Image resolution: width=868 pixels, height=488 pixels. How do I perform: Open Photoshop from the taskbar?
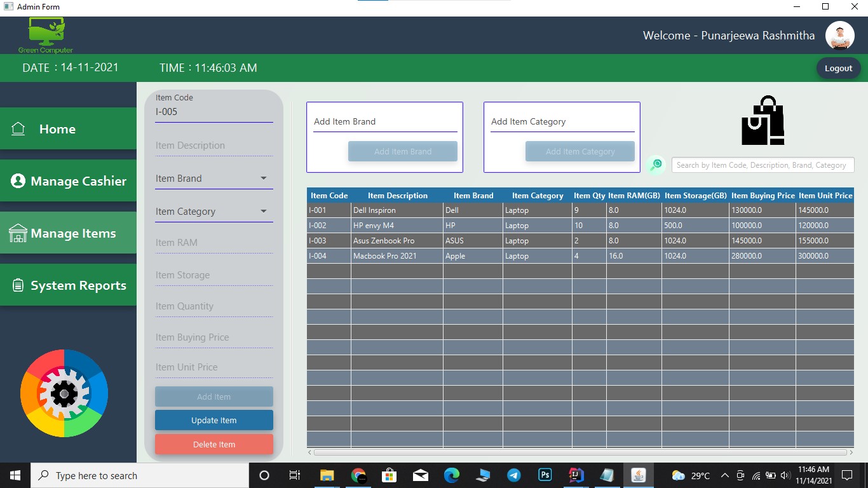pyautogui.click(x=545, y=475)
